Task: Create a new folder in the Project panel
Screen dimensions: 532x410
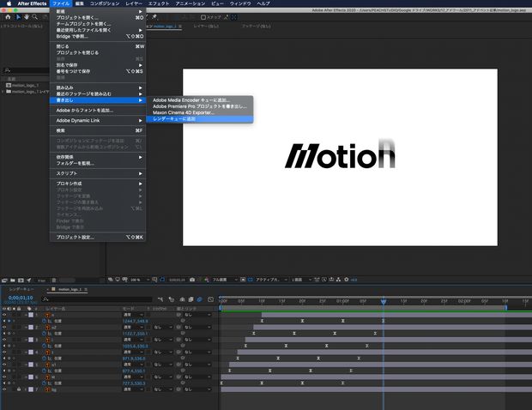Action: (13, 280)
